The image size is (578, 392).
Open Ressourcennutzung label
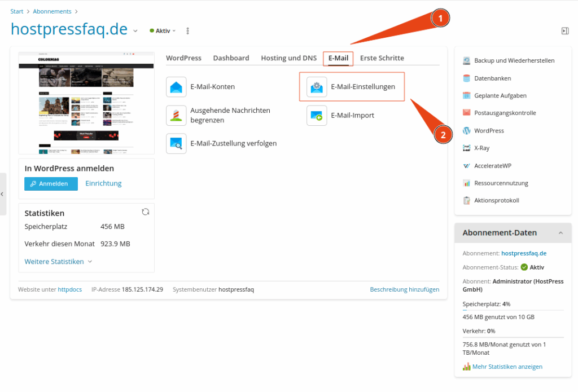(501, 183)
